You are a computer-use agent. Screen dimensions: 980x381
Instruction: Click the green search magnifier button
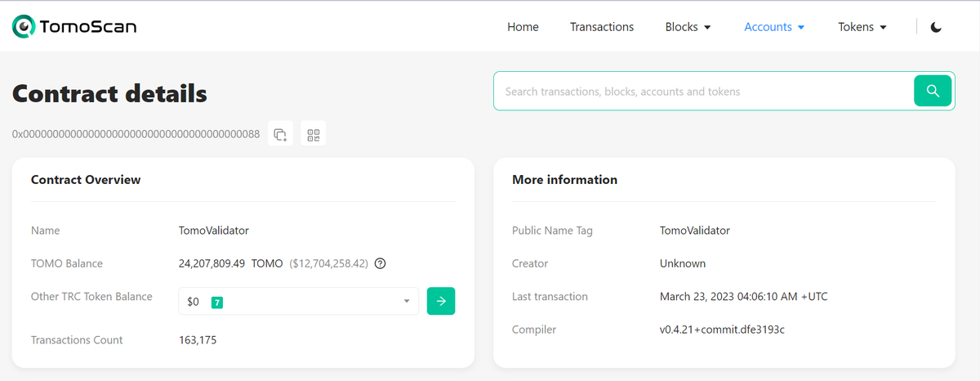(x=933, y=91)
